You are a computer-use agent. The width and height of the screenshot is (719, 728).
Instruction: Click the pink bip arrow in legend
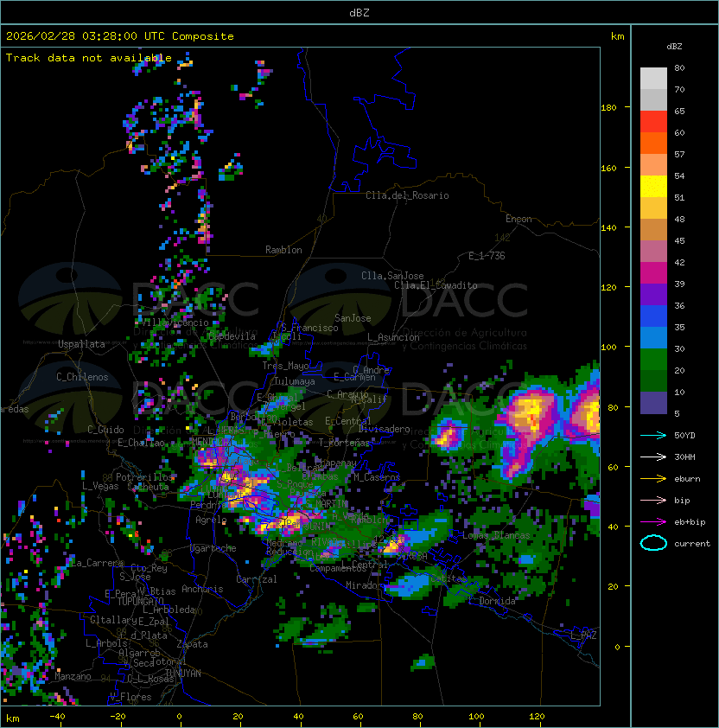pos(653,501)
